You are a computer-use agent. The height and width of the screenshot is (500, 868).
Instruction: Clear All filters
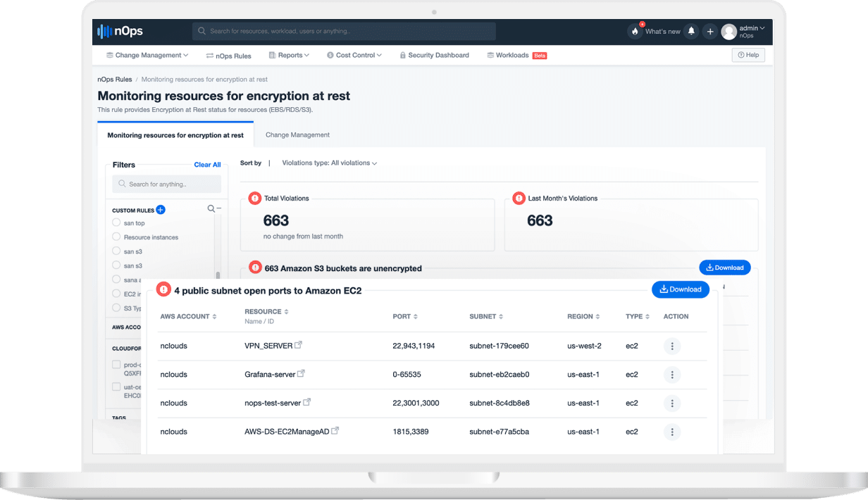pos(207,165)
